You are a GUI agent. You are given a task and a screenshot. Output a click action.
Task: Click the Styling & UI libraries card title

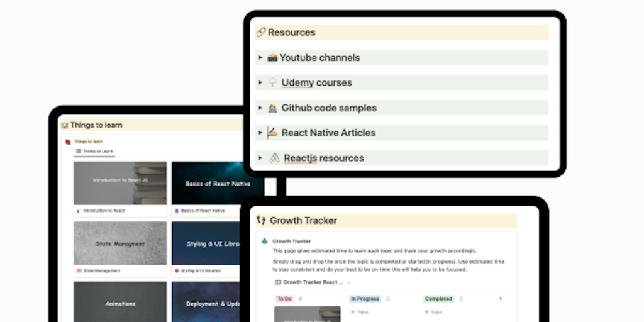tap(201, 271)
